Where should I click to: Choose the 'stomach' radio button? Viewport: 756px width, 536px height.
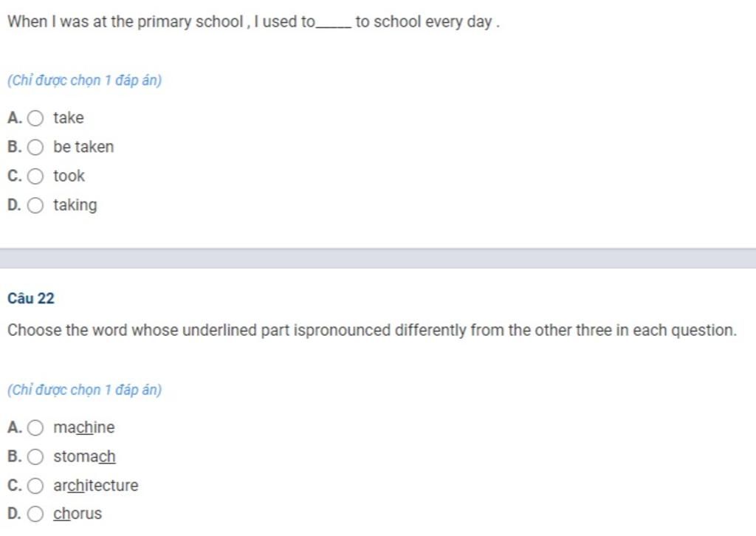(x=35, y=456)
